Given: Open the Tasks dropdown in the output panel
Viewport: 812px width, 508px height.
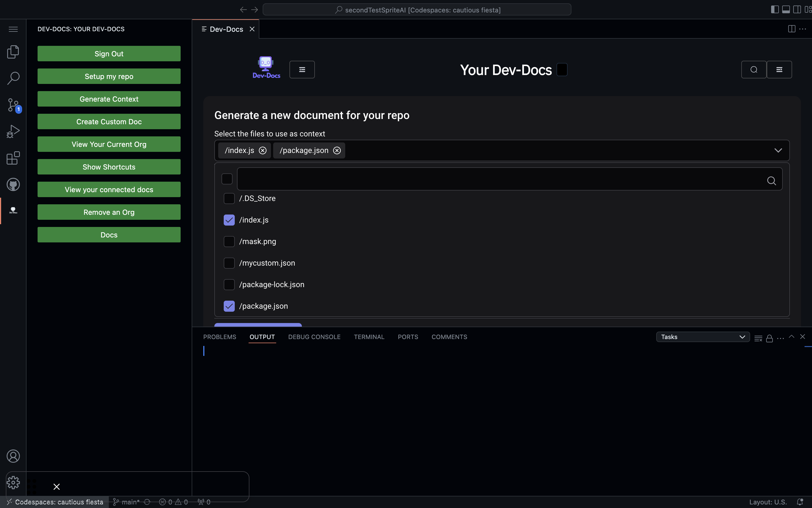Looking at the screenshot, I should [702, 337].
